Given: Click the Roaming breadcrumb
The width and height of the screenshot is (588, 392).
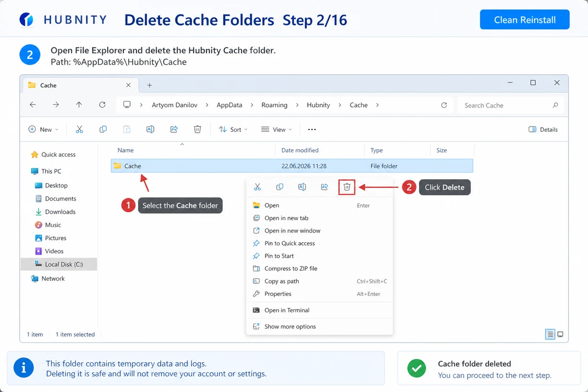Looking at the screenshot, I should (274, 105).
